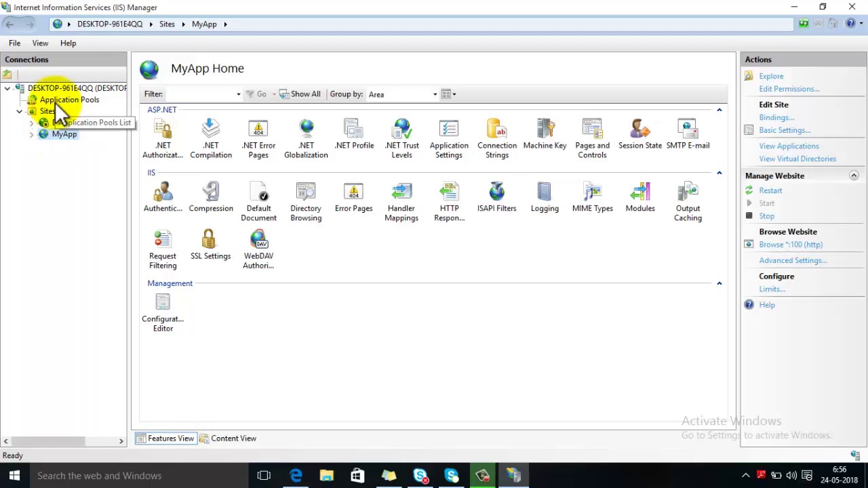Open Machine Key feature
868x488 pixels.
(545, 134)
